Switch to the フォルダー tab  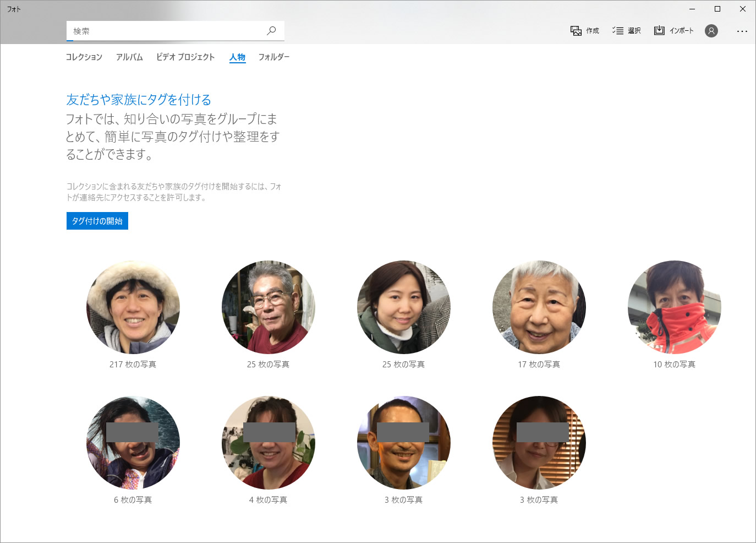click(273, 57)
